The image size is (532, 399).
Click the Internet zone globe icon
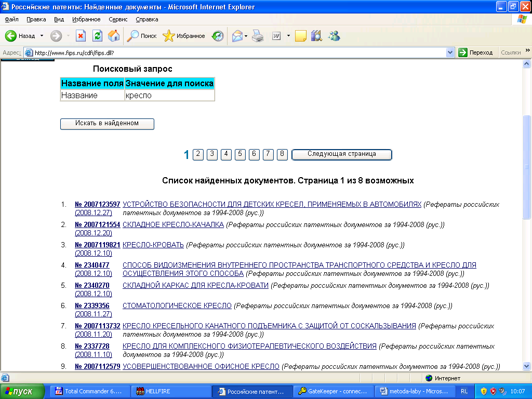(429, 378)
